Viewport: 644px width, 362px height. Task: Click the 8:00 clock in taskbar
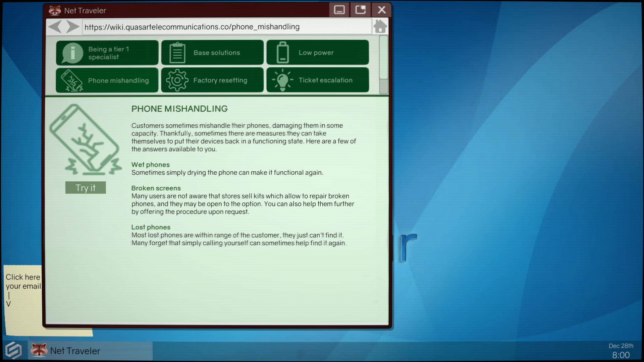coord(621,355)
